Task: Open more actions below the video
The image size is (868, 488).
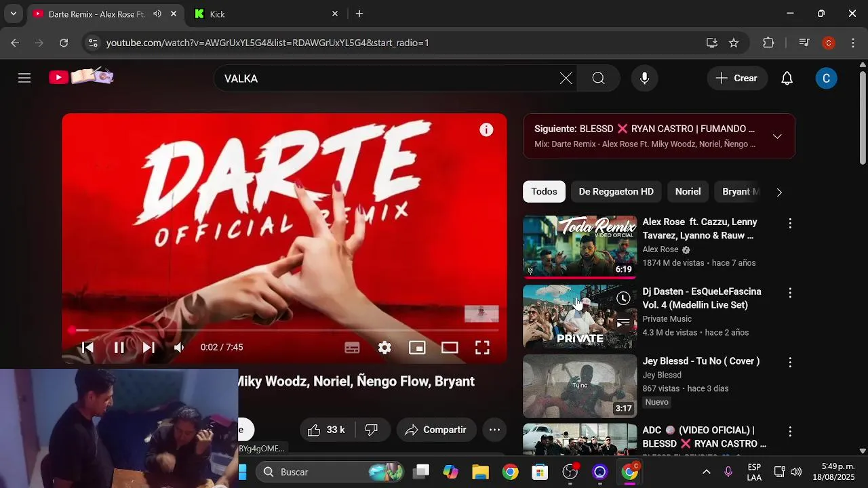Action: tap(494, 430)
